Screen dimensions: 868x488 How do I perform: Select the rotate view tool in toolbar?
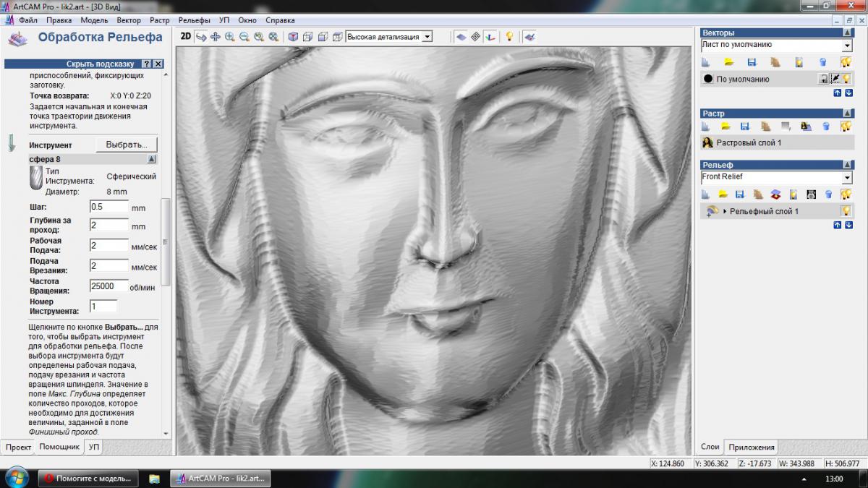pyautogui.click(x=201, y=36)
